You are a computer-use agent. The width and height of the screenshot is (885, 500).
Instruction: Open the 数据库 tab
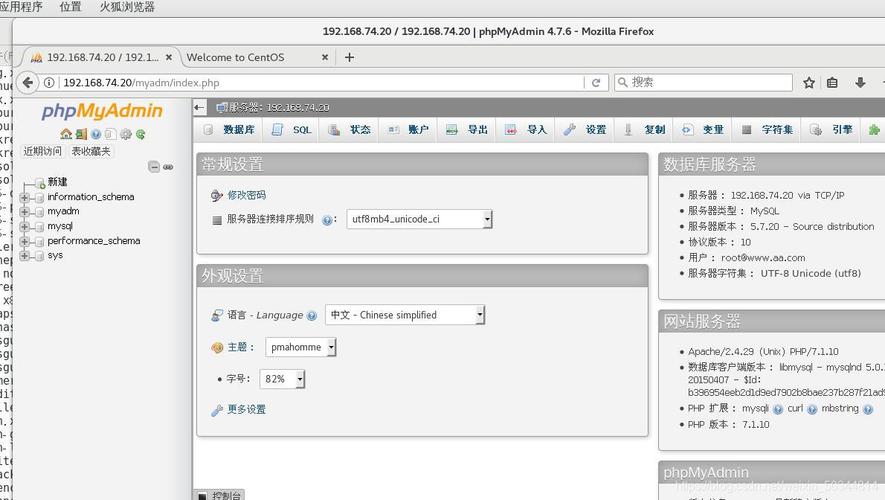coord(229,130)
